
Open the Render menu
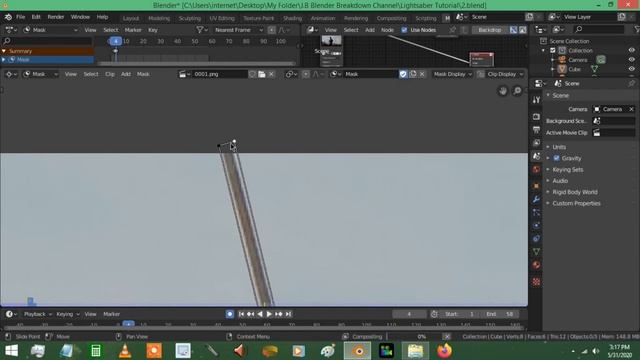pos(56,17)
